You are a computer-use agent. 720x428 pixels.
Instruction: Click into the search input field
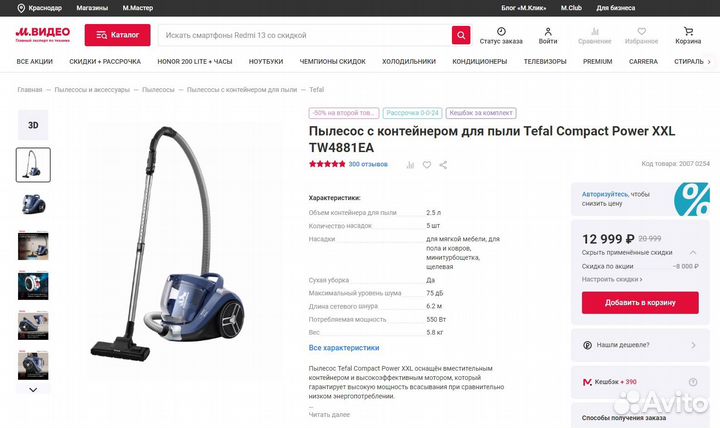(x=304, y=35)
